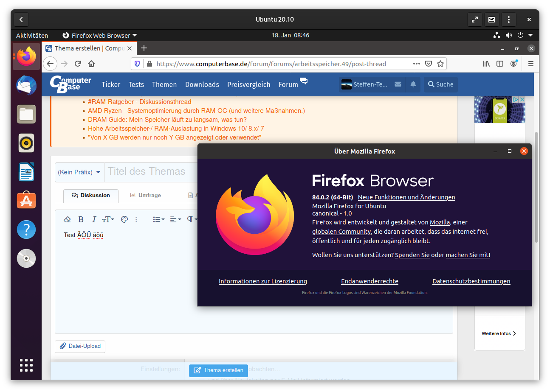Expand the paragraph format dropdown
This screenshot has width=550, height=392.
click(192, 219)
